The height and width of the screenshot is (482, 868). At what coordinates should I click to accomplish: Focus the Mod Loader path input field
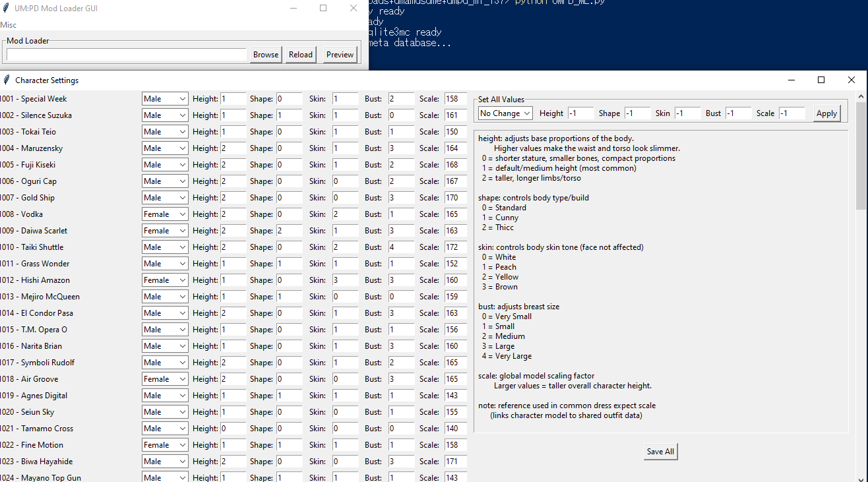(127, 55)
